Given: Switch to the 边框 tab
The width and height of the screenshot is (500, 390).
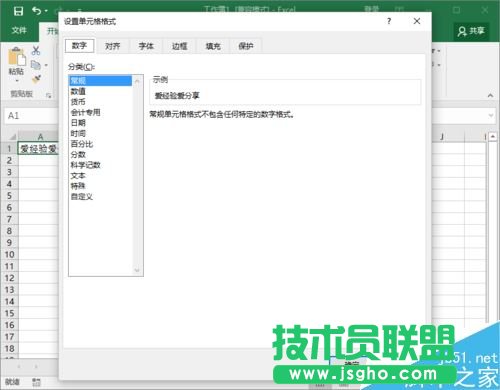Looking at the screenshot, I should pyautogui.click(x=179, y=46).
